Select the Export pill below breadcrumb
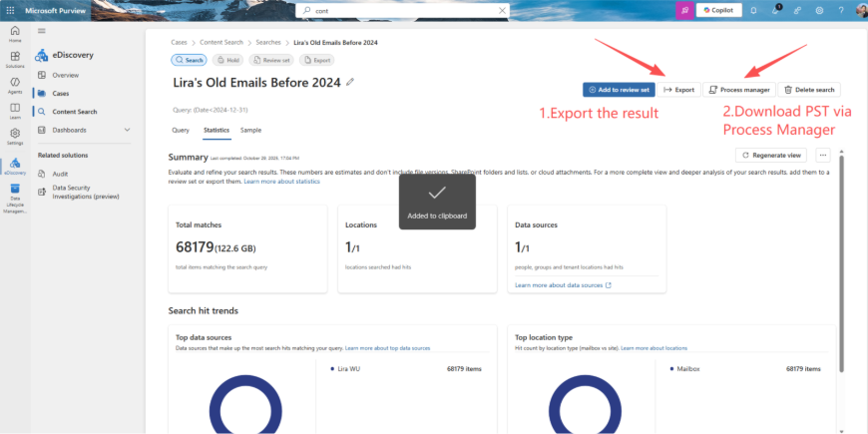 coord(316,60)
